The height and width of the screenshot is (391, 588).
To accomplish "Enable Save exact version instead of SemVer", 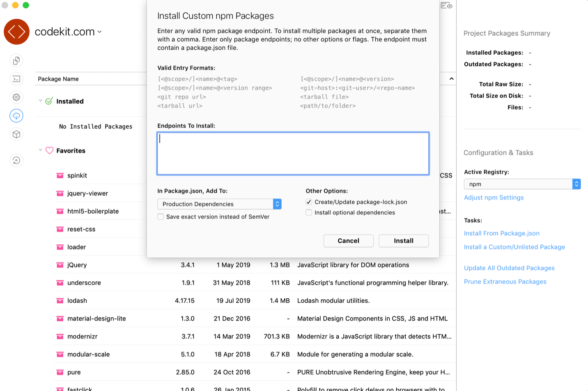I will 161,216.
